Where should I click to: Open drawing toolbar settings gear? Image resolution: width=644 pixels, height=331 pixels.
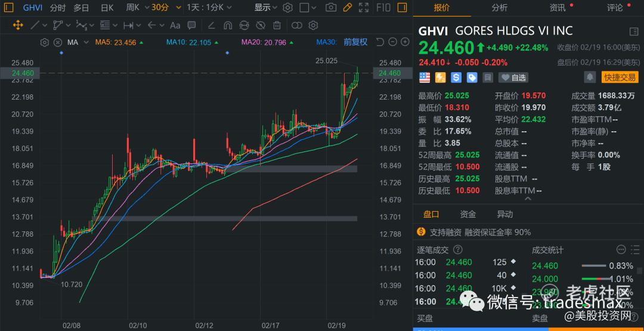(313, 26)
